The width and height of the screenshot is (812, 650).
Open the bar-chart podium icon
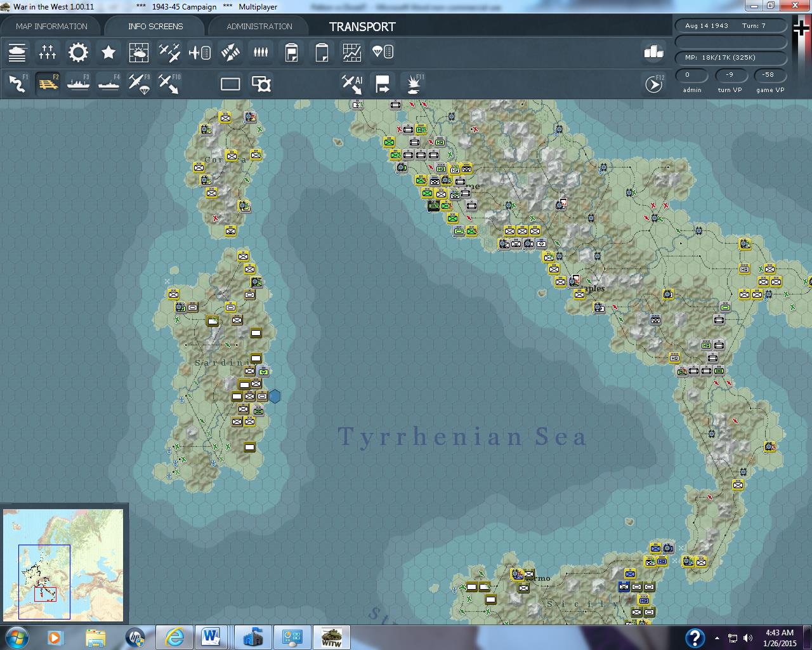coord(653,52)
